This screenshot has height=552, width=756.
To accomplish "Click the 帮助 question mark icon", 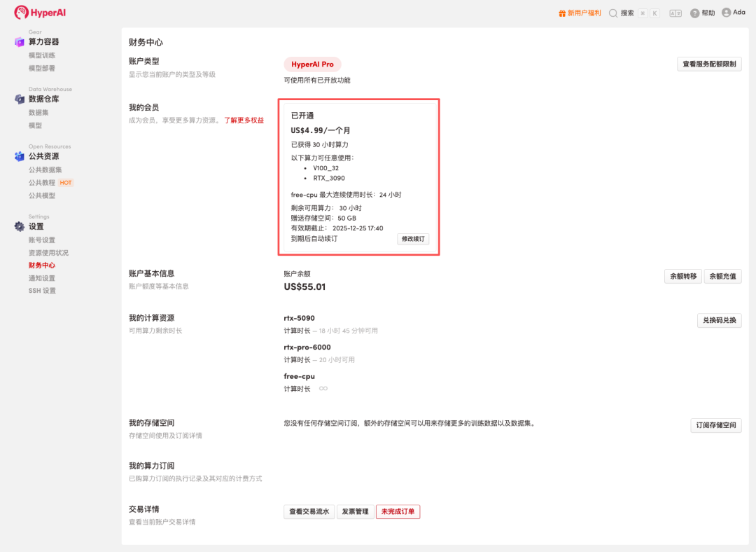I will point(694,13).
